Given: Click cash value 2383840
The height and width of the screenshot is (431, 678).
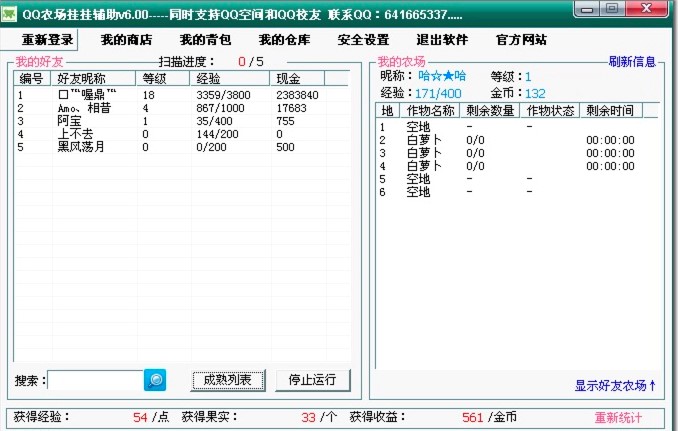Looking at the screenshot, I should tap(297, 95).
